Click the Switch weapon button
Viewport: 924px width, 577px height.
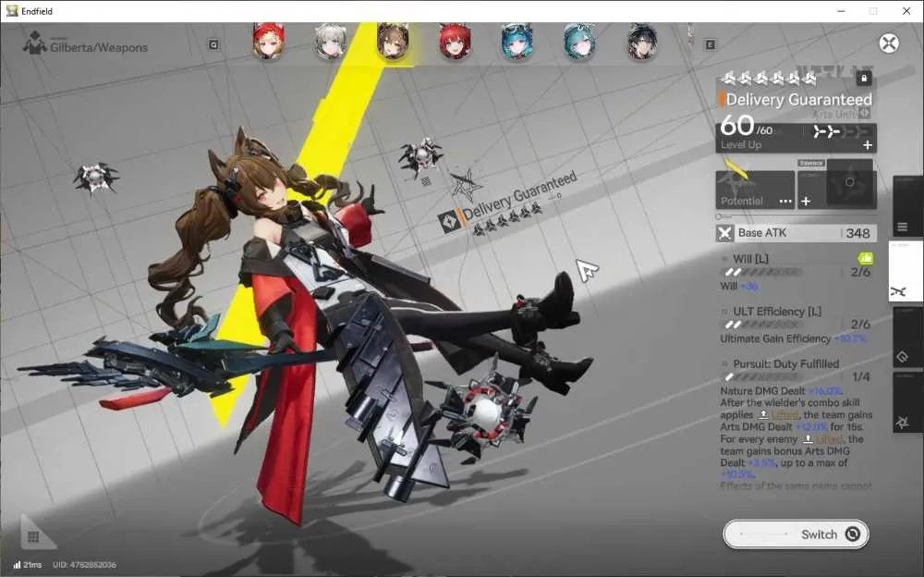tap(796, 534)
